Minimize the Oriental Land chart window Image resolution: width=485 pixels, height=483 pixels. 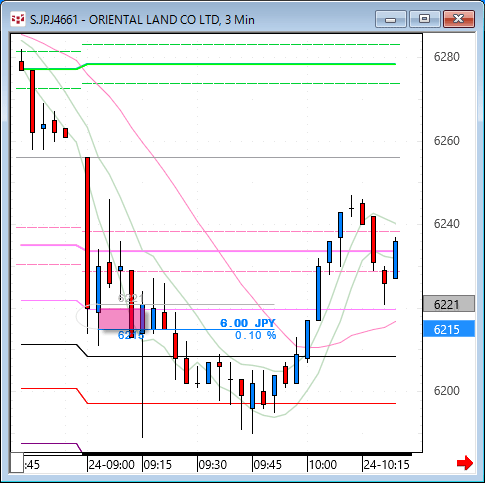pyautogui.click(x=391, y=19)
